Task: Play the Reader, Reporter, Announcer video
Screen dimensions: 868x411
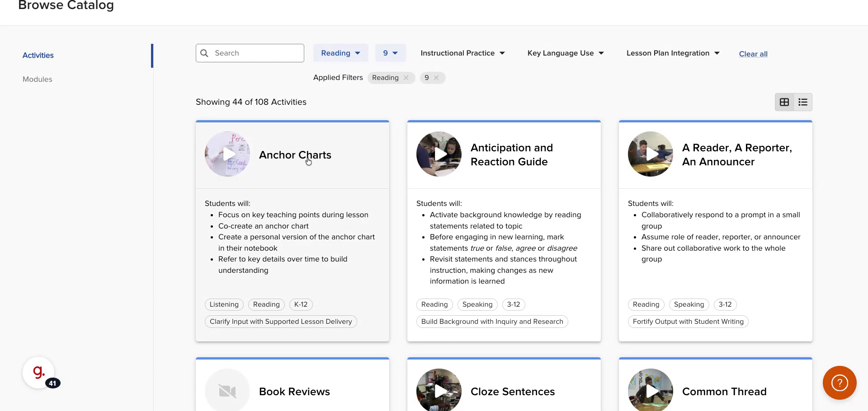Action: [x=651, y=154]
